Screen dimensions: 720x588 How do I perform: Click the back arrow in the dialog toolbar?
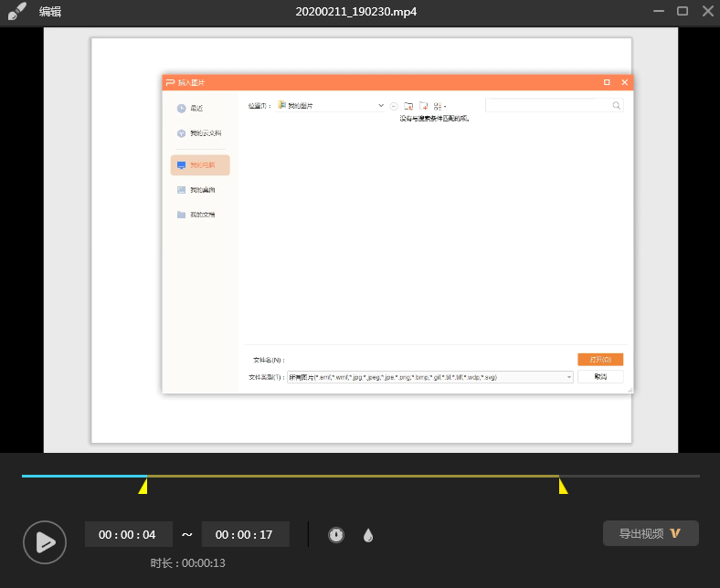click(394, 107)
